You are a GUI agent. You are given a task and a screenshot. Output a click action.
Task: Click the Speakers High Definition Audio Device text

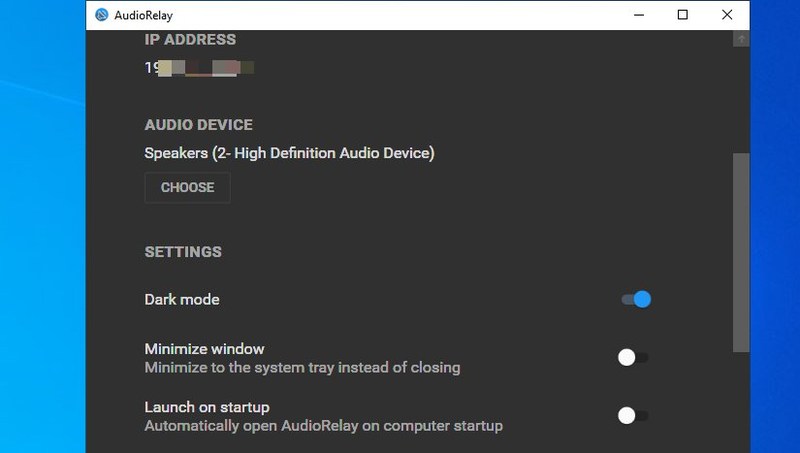point(289,153)
